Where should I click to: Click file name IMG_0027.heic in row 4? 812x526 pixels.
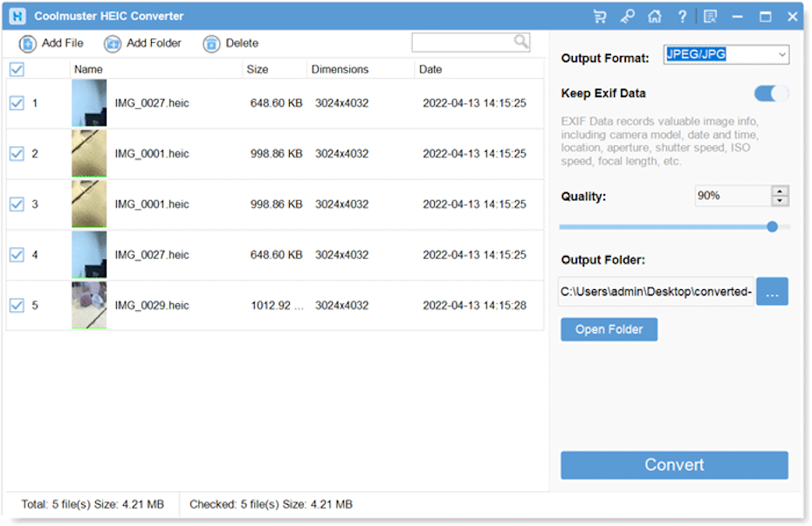click(x=152, y=255)
